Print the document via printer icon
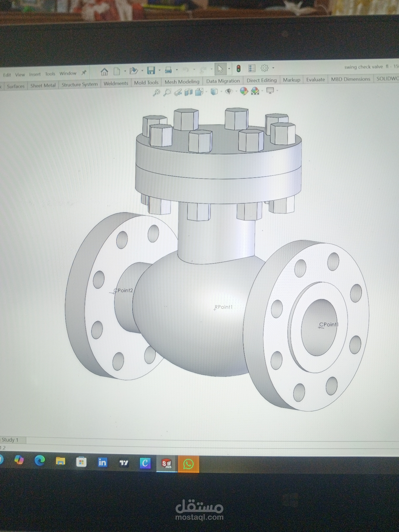The height and width of the screenshot is (532, 399). point(168,70)
